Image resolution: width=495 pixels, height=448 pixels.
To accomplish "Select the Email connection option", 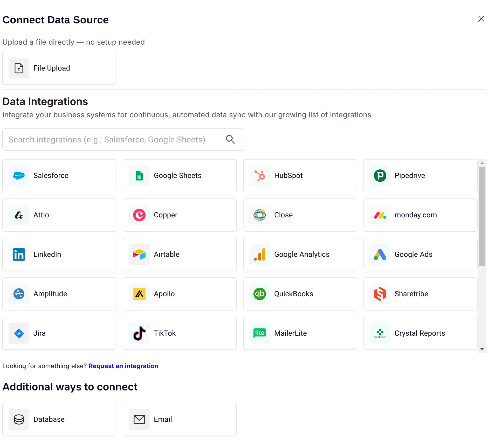I will [x=180, y=419].
